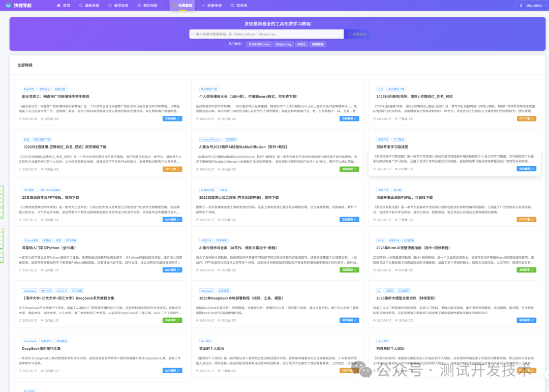This screenshot has width=549, height=392.
Task: Open 最新收录 with the refresh icon
Action: point(81,5)
